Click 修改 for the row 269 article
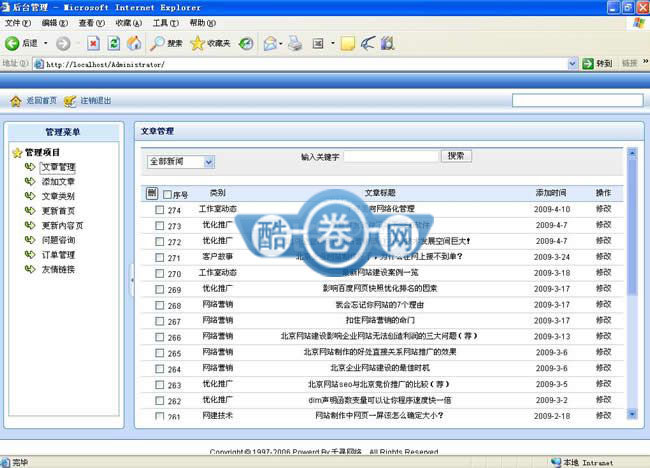 coord(604,289)
